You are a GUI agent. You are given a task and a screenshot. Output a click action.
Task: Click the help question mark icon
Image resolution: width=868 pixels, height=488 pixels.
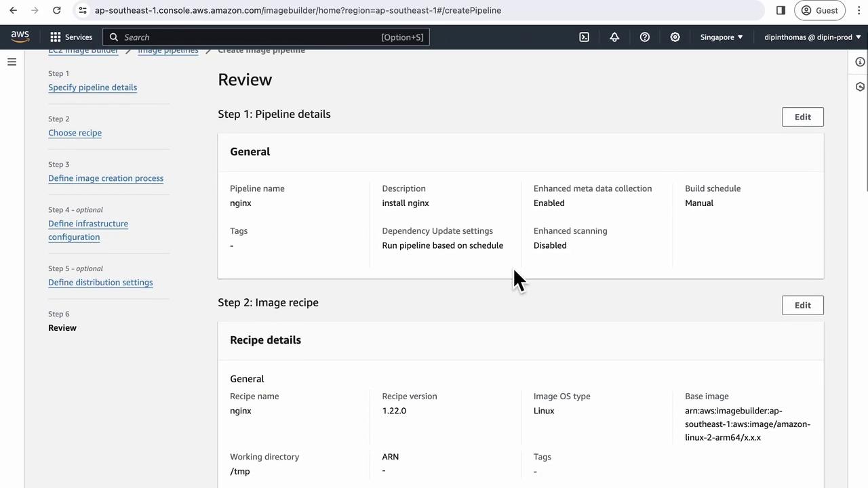[645, 37]
